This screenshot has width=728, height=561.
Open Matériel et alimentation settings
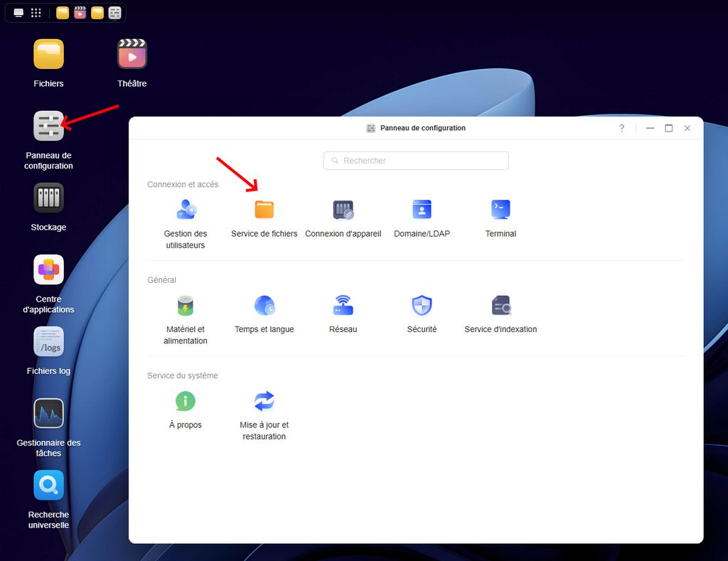185,306
